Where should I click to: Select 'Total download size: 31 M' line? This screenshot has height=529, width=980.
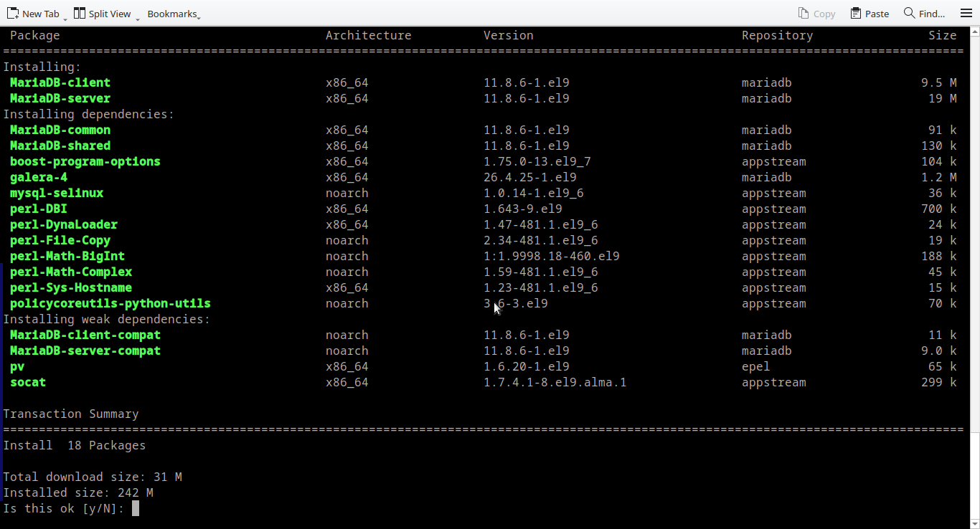[x=93, y=477]
